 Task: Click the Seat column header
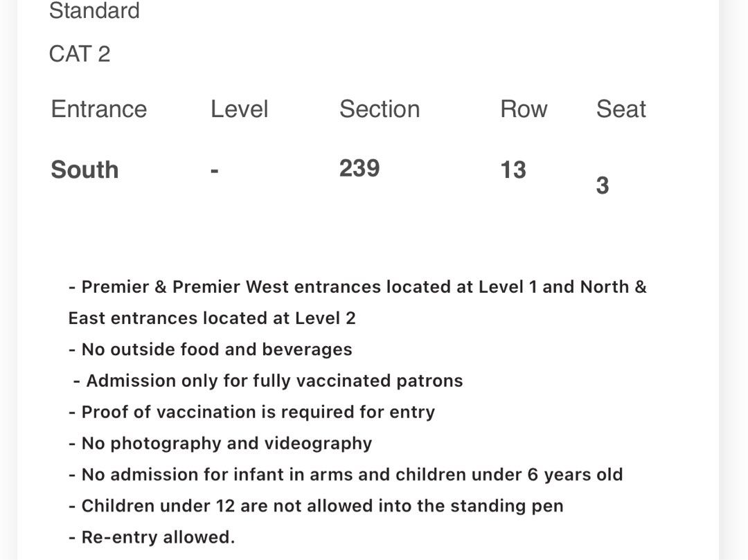click(x=621, y=109)
